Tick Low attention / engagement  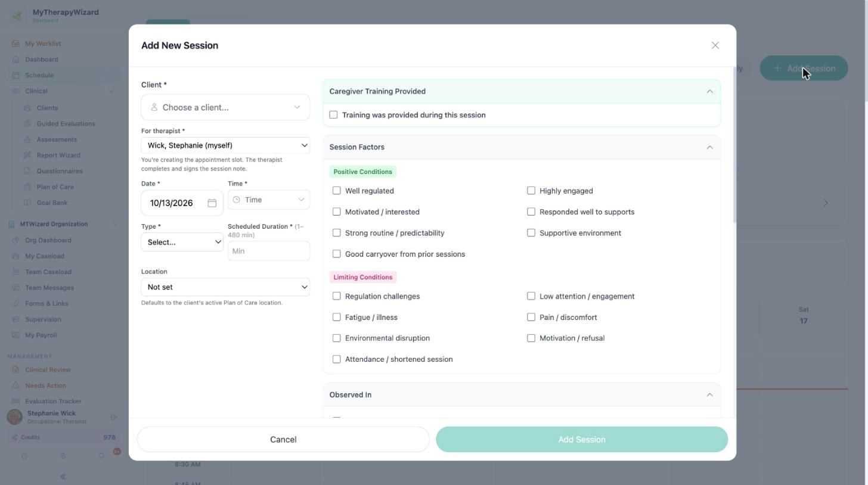(531, 296)
